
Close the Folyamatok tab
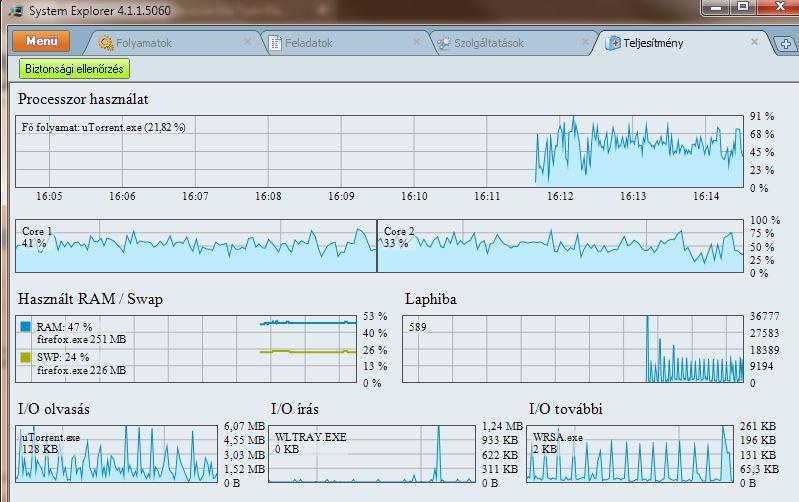tap(248, 42)
